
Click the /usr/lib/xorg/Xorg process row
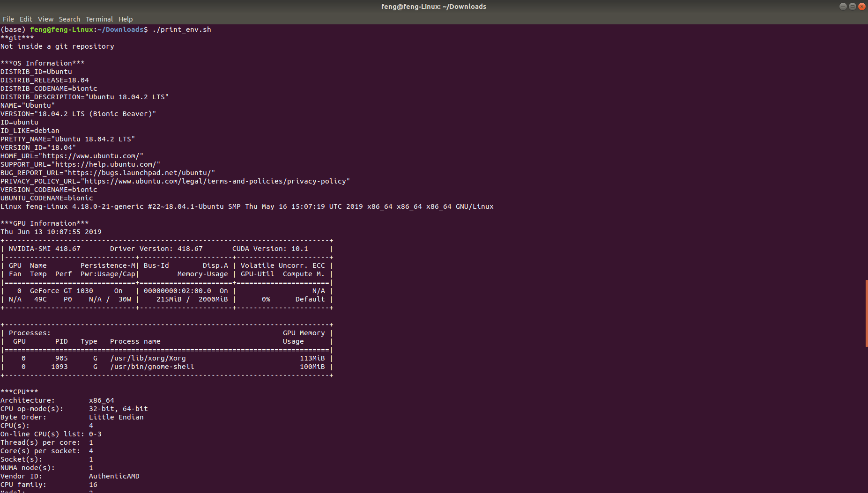pyautogui.click(x=167, y=358)
